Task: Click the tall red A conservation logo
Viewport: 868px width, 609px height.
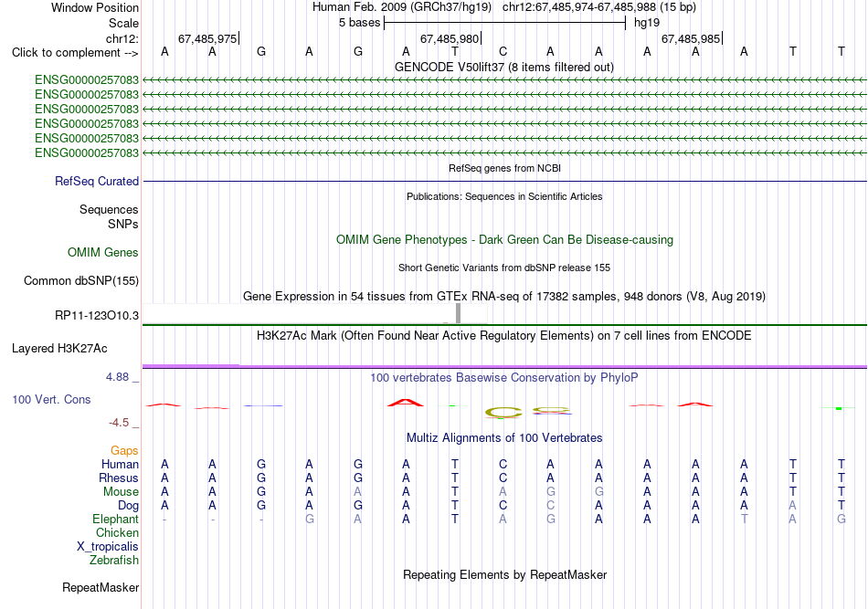Action: (406, 403)
